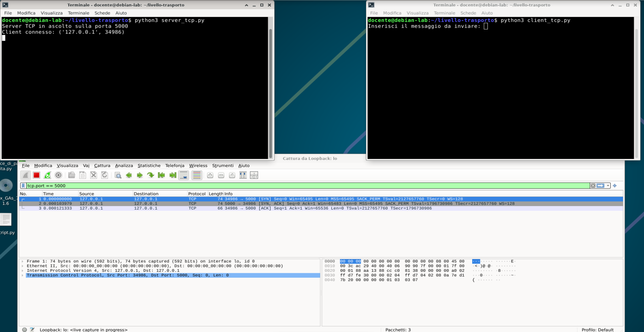Select packet 1 SYN row
644x332 pixels.
pos(321,199)
